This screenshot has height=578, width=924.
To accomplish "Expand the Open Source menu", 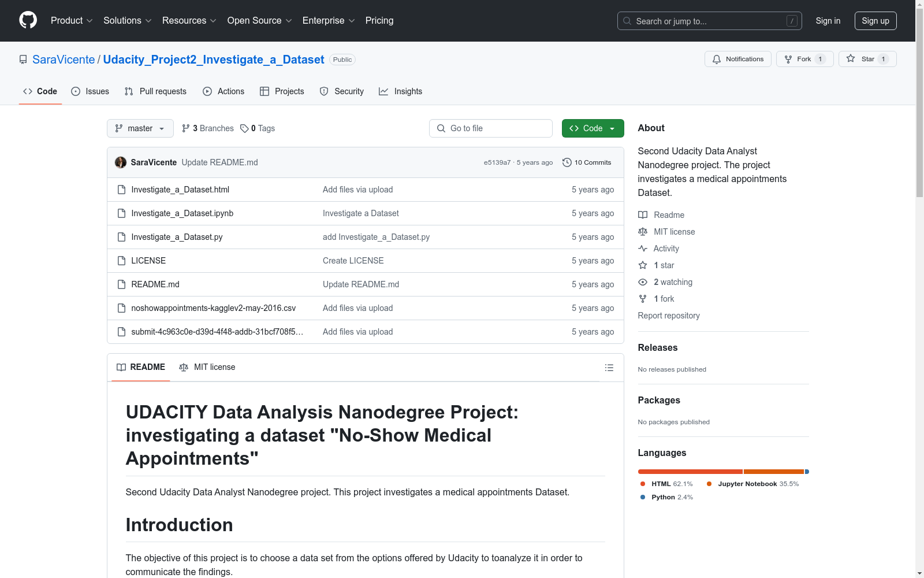I will click(259, 21).
